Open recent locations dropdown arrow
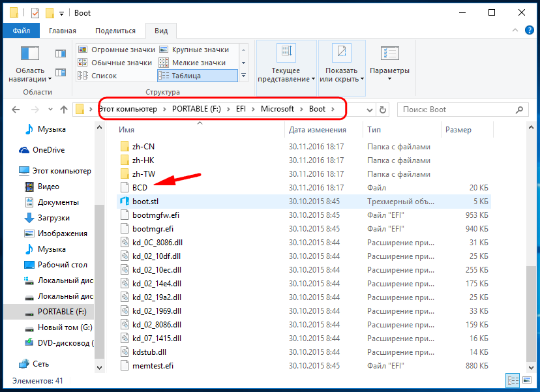Screen dimensions: 540x392 [x=50, y=110]
